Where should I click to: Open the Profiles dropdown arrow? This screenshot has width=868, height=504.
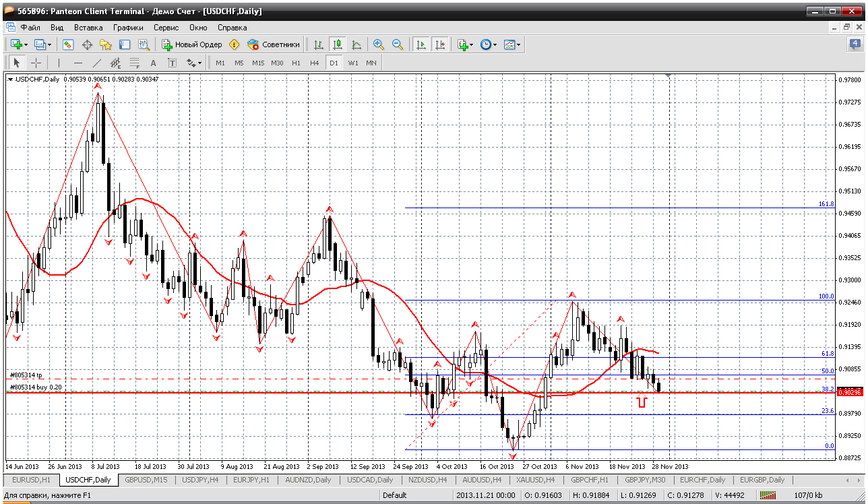pos(50,44)
